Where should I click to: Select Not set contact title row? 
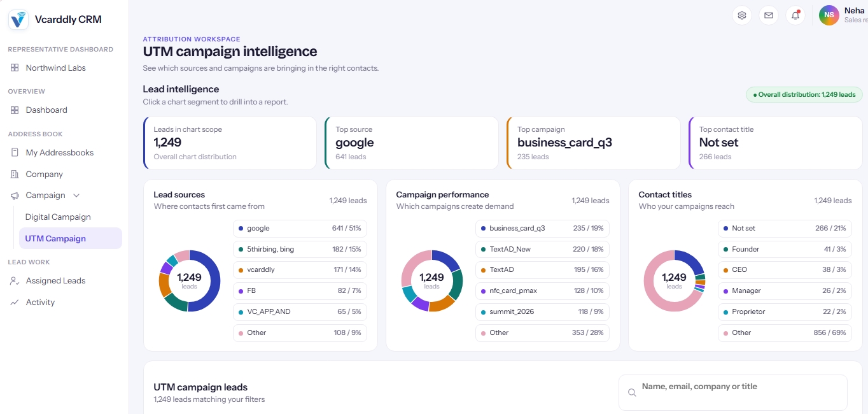coord(785,228)
